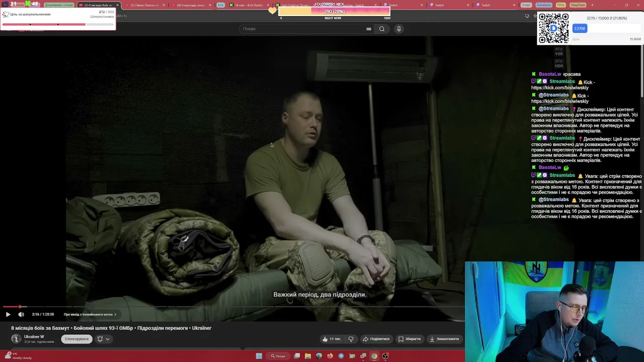The image size is (644, 362).
Task: Close the '8 місяців боїв' browser tab
Action: click(x=117, y=5)
